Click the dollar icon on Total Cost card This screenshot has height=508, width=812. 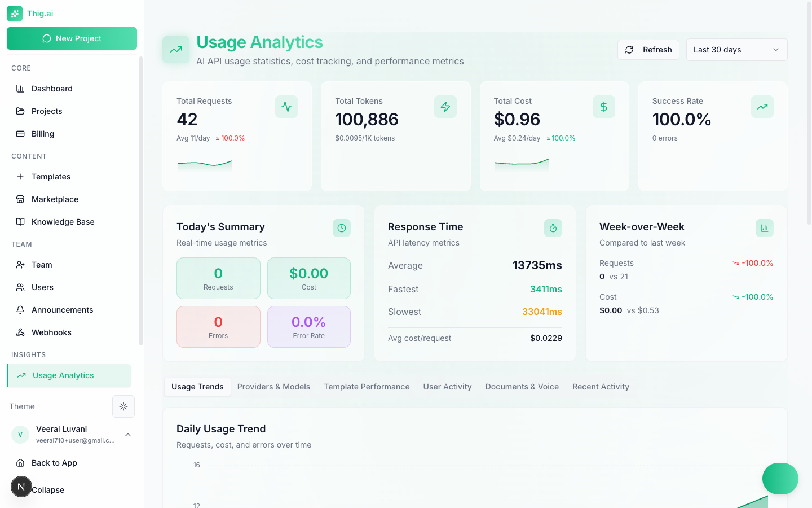pyautogui.click(x=603, y=106)
